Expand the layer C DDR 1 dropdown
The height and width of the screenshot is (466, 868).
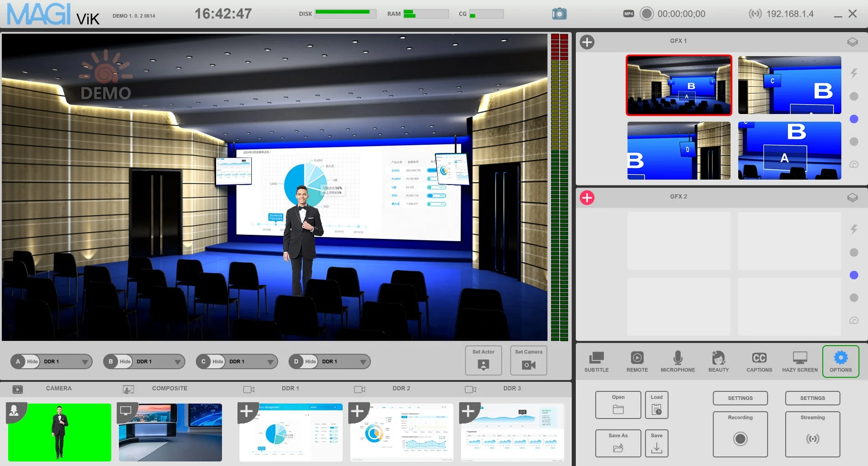270,362
